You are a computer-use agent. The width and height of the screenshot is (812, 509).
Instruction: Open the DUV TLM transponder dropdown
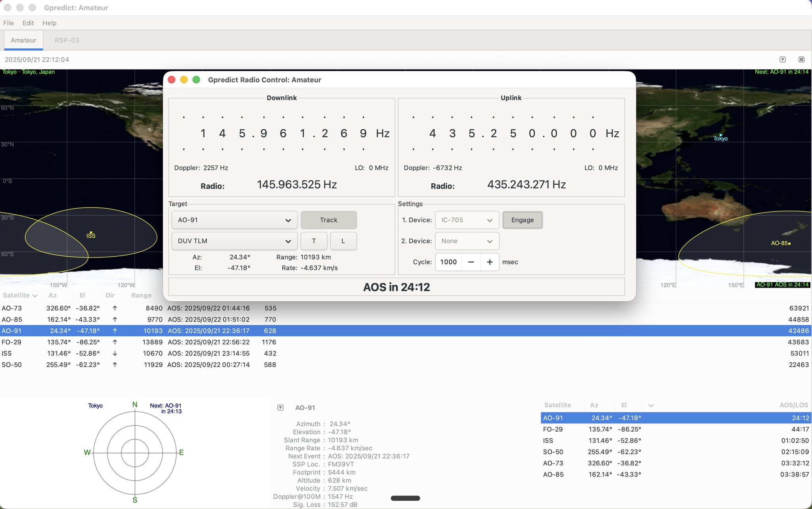coord(234,241)
